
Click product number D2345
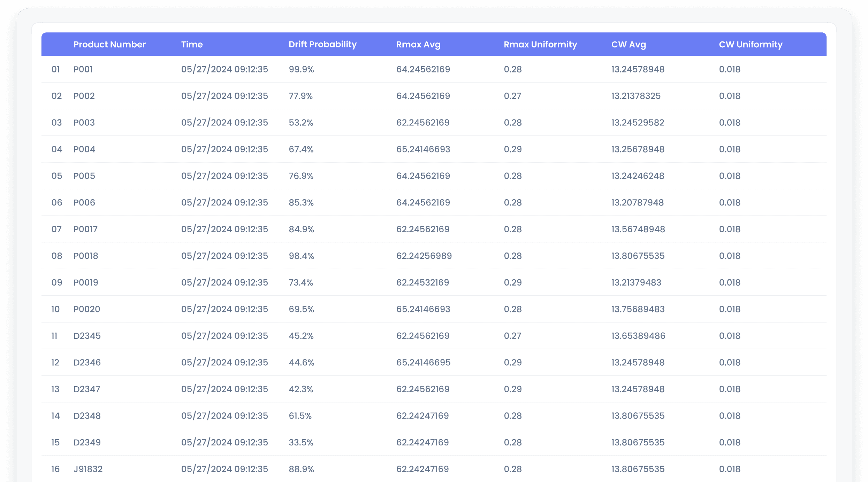point(87,336)
